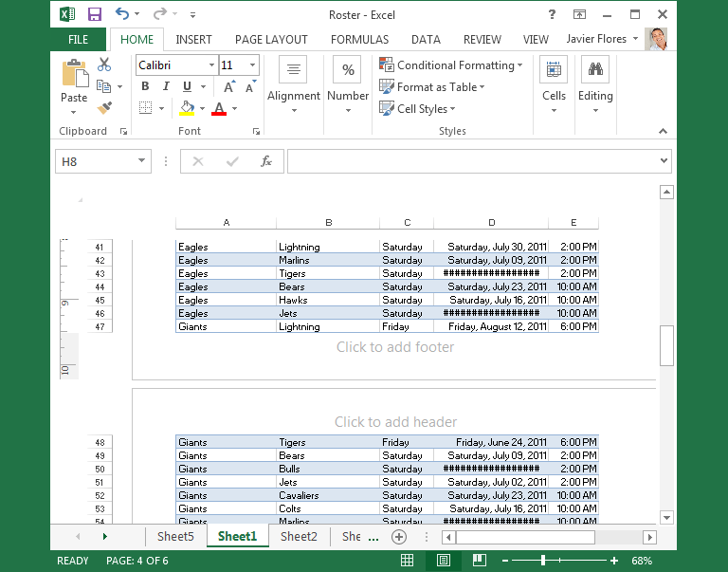The height and width of the screenshot is (572, 728).
Task: Decrease font size with small A
Action: 250,87
